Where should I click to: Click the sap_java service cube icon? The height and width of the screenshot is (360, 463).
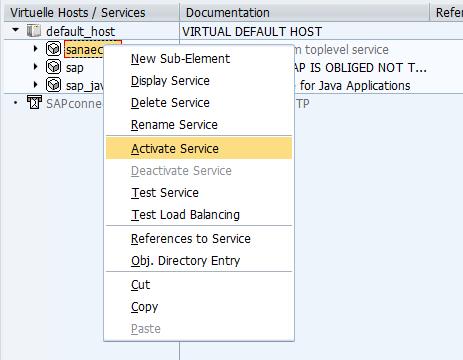53,85
